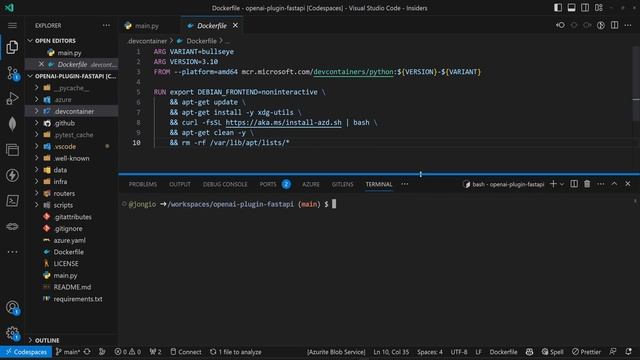Open the Explorer view in activity bar
640x360 pixels.
[x=12, y=47]
